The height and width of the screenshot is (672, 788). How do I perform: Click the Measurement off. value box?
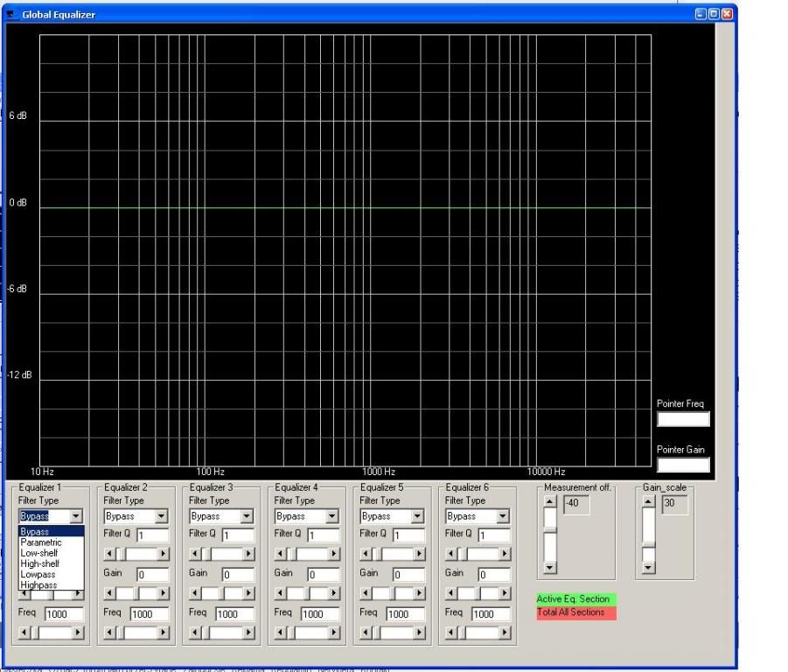coord(576,504)
